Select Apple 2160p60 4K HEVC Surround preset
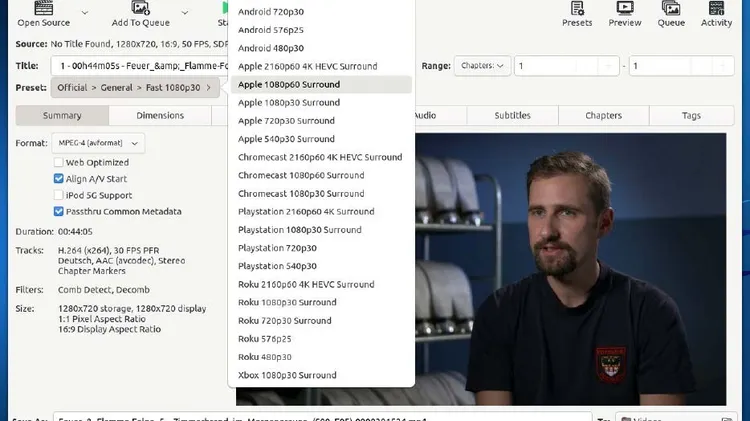The width and height of the screenshot is (750, 421). click(x=321, y=66)
